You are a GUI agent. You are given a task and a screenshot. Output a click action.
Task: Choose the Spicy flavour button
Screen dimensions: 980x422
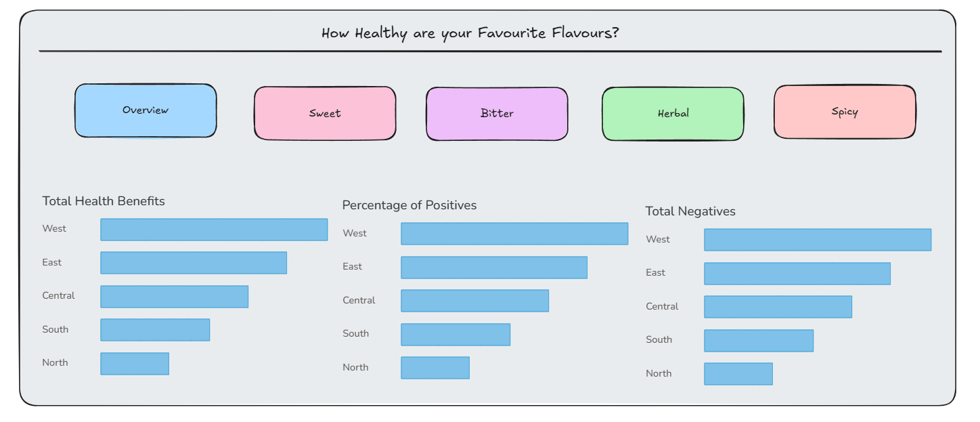point(845,112)
